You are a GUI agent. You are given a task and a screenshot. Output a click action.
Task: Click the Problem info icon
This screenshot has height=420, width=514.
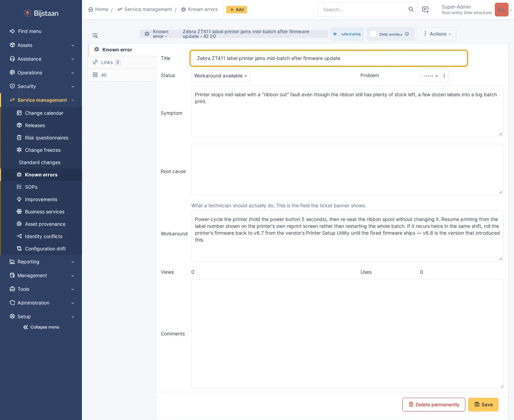tap(444, 75)
